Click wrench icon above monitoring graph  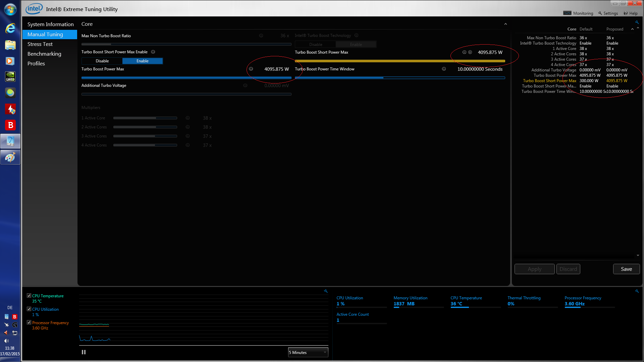[x=325, y=291]
